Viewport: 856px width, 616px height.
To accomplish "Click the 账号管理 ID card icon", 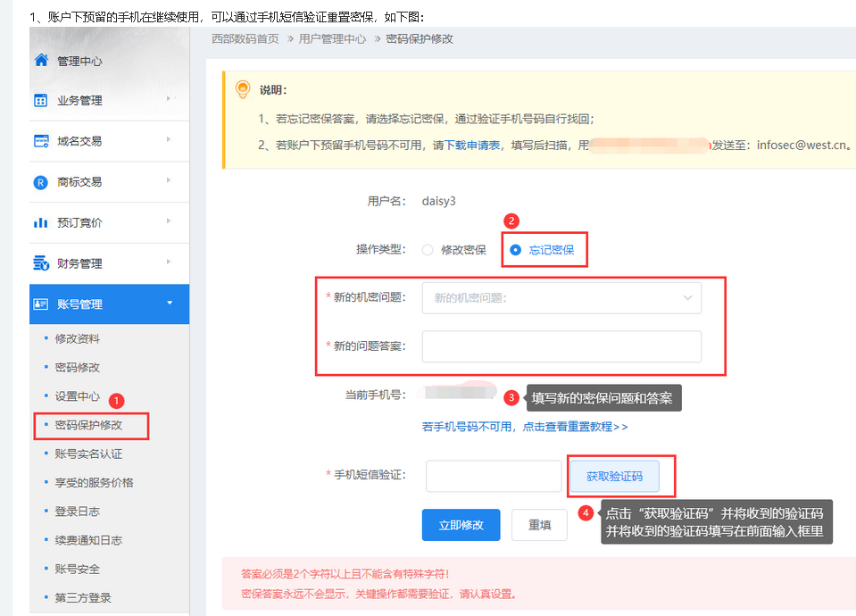I will (41, 304).
